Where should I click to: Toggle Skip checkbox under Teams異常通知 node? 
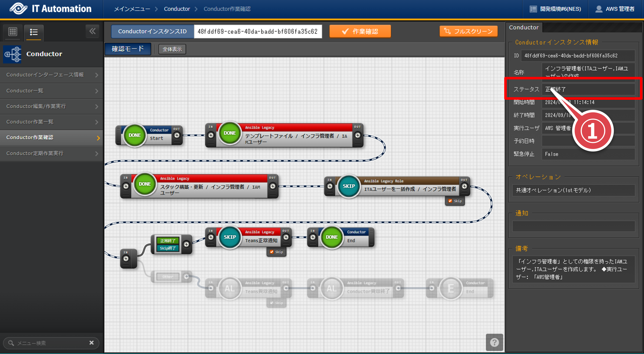pyautogui.click(x=272, y=303)
